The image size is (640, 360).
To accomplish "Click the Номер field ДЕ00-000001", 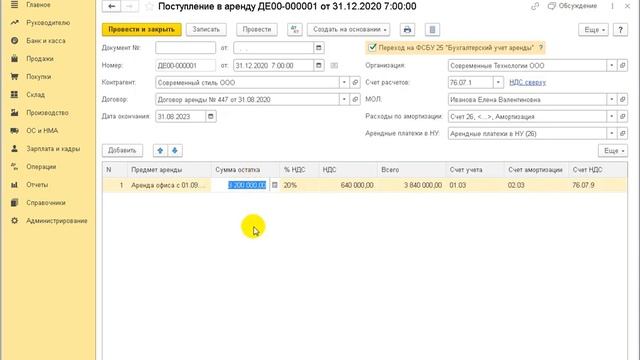I will 185,65.
